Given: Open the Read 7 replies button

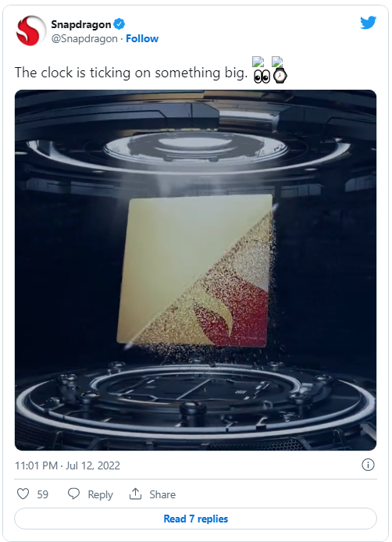Looking at the screenshot, I should coord(196,519).
